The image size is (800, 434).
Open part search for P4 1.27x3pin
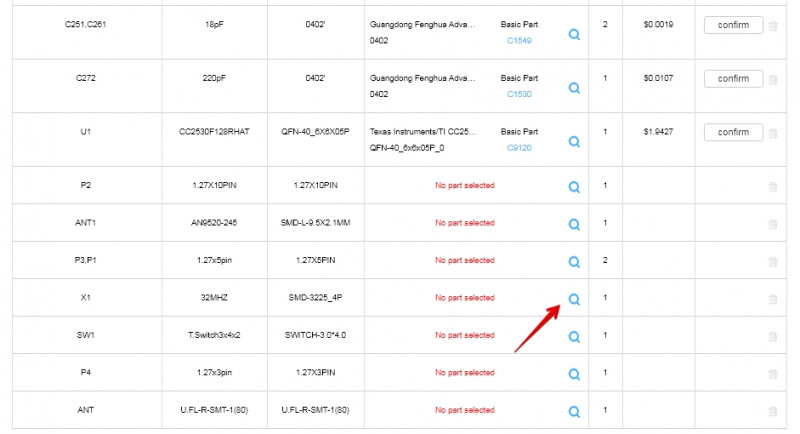[x=574, y=374]
